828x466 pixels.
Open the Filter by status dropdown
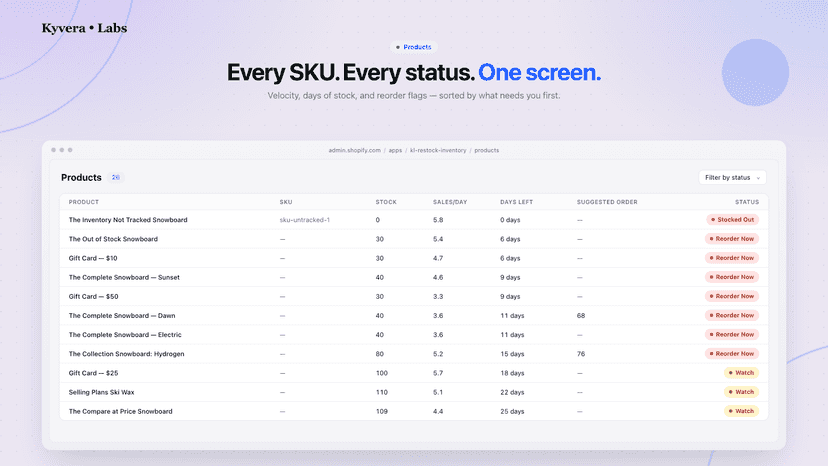point(732,178)
